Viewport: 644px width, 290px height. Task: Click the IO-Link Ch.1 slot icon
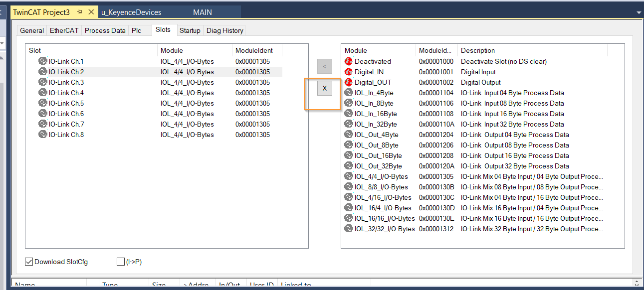coord(42,61)
